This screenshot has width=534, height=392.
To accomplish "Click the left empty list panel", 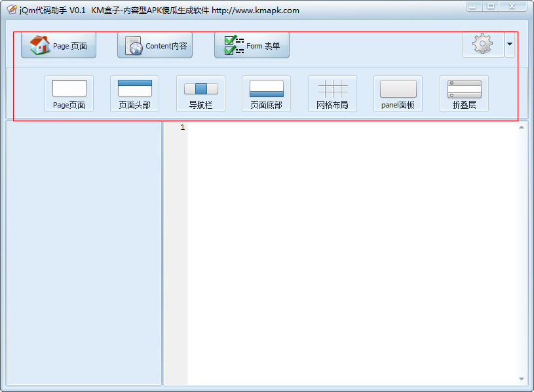I will click(84, 254).
